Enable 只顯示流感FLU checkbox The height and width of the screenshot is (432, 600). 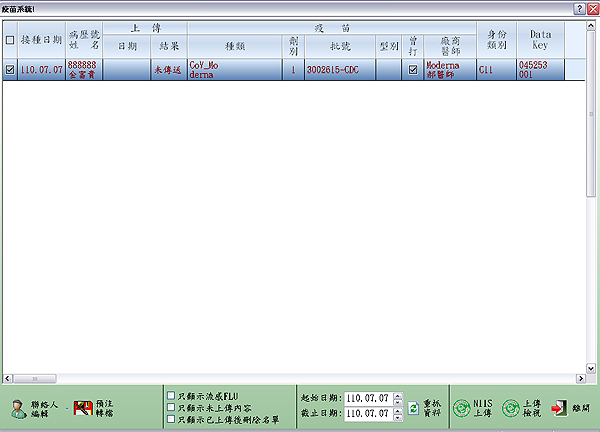172,395
